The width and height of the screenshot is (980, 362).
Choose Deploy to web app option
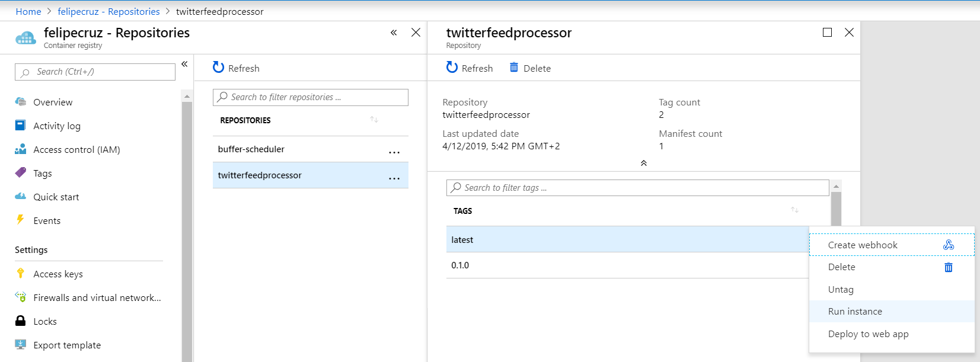pyautogui.click(x=868, y=334)
